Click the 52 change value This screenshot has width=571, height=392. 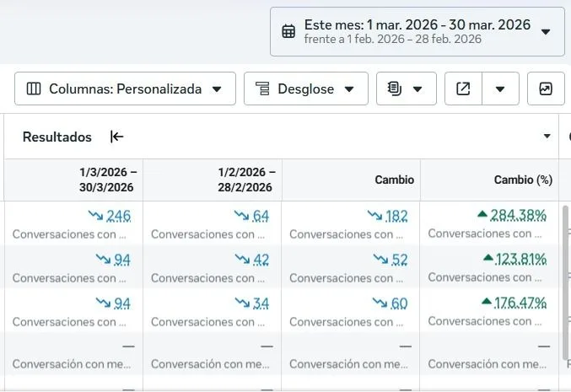pos(400,260)
